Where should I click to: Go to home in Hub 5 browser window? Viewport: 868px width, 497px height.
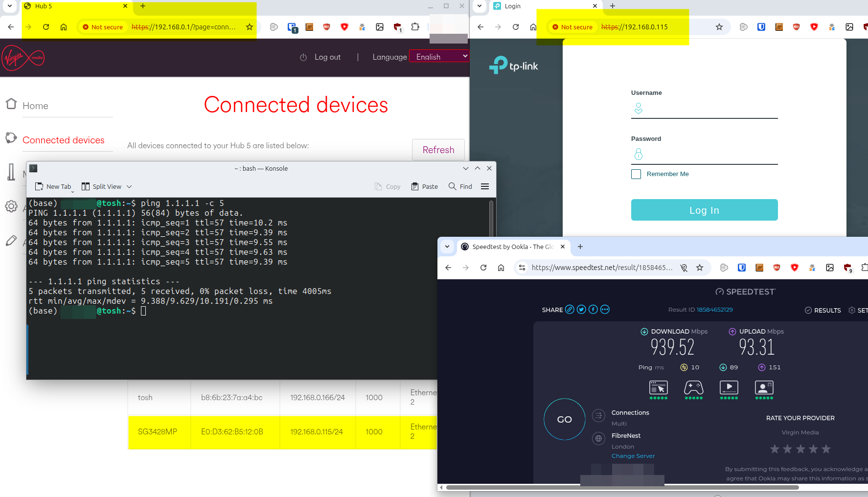(x=64, y=27)
